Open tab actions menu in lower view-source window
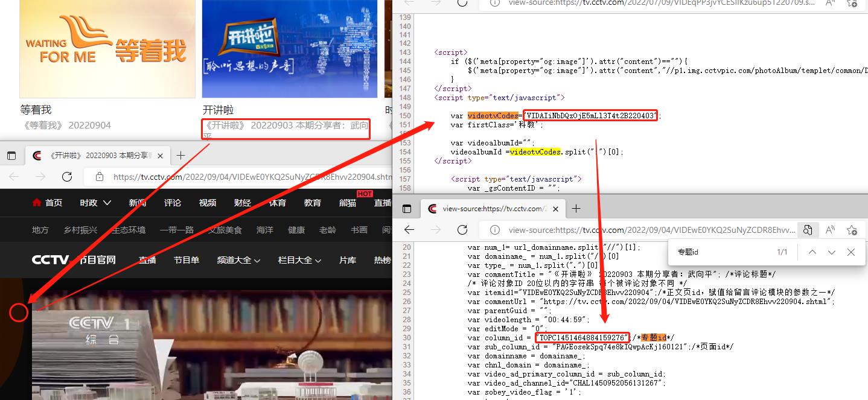This screenshot has height=400, width=868. [x=407, y=209]
